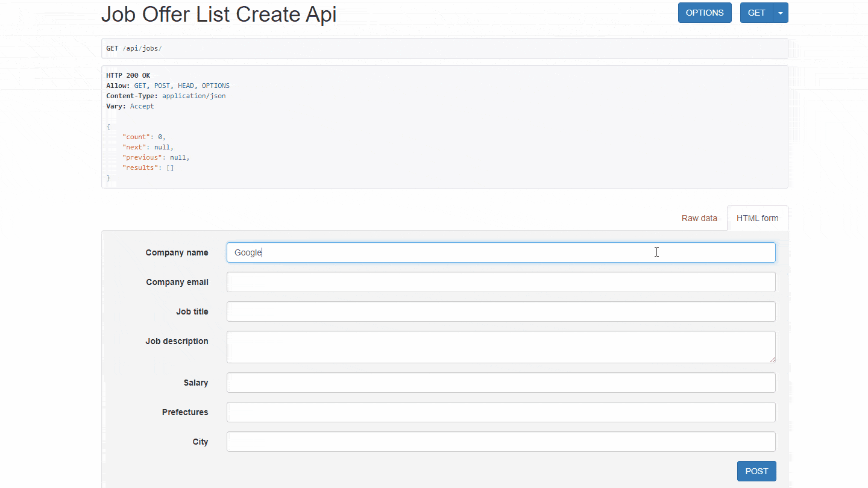Click the "Company email" field label
Screen dimensions: 868x488
point(177,282)
